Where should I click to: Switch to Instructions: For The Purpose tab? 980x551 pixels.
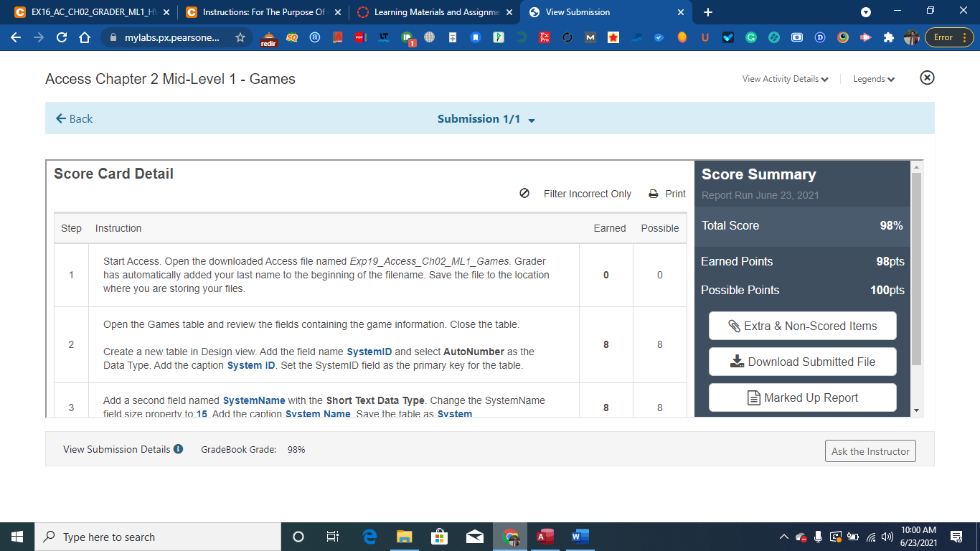pos(264,12)
